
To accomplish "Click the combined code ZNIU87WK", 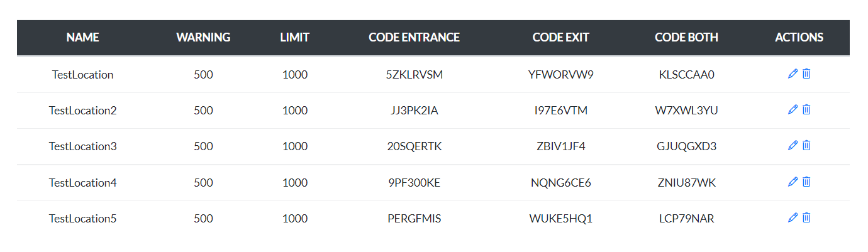I will 686,183.
